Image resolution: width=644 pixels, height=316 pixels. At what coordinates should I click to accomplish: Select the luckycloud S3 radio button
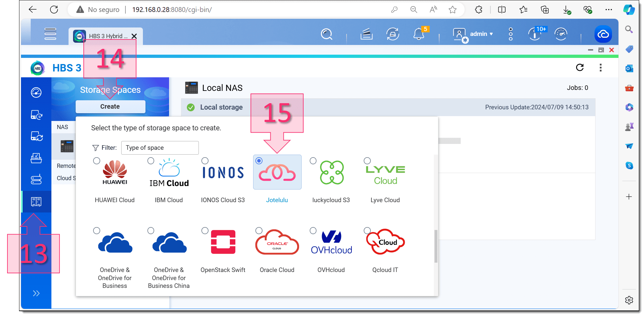[313, 161]
